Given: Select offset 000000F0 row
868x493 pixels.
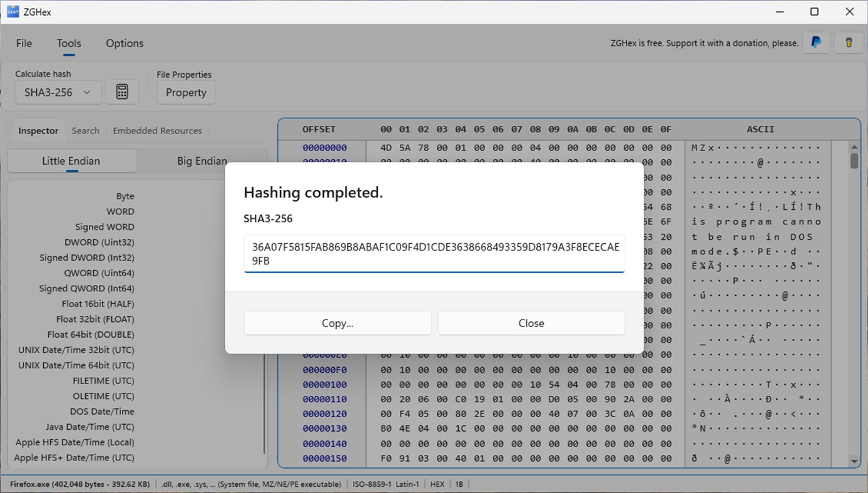Looking at the screenshot, I should click(325, 370).
